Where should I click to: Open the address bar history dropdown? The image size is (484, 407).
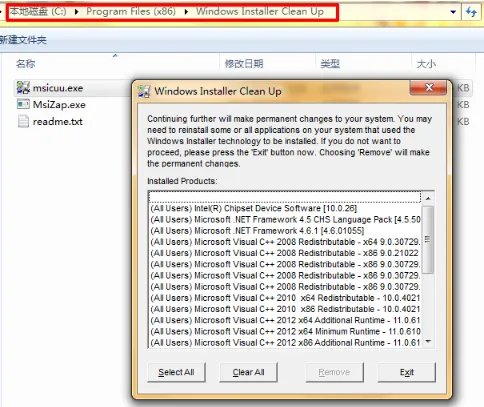point(453,12)
